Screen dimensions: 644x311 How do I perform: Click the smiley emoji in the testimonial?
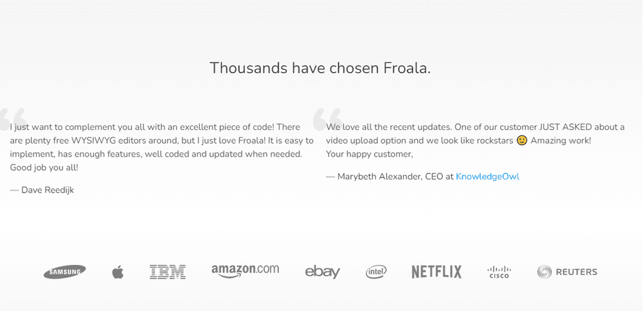[521, 140]
